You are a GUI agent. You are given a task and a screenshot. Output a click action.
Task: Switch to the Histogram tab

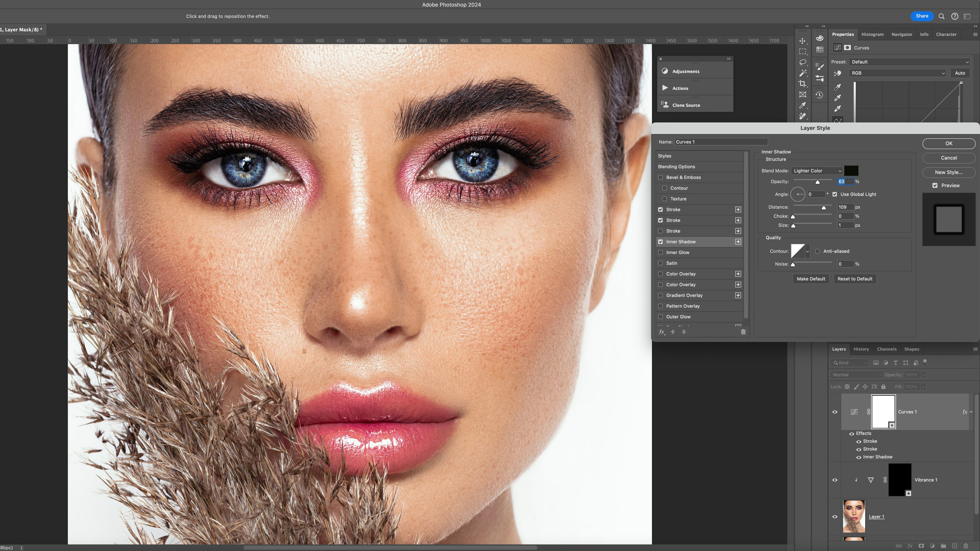click(872, 34)
